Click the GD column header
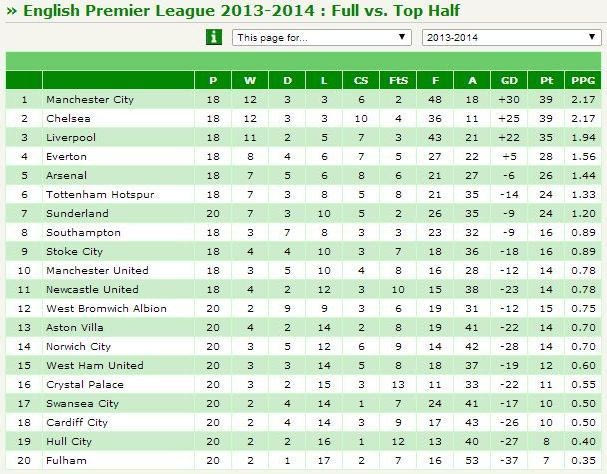 [x=509, y=80]
